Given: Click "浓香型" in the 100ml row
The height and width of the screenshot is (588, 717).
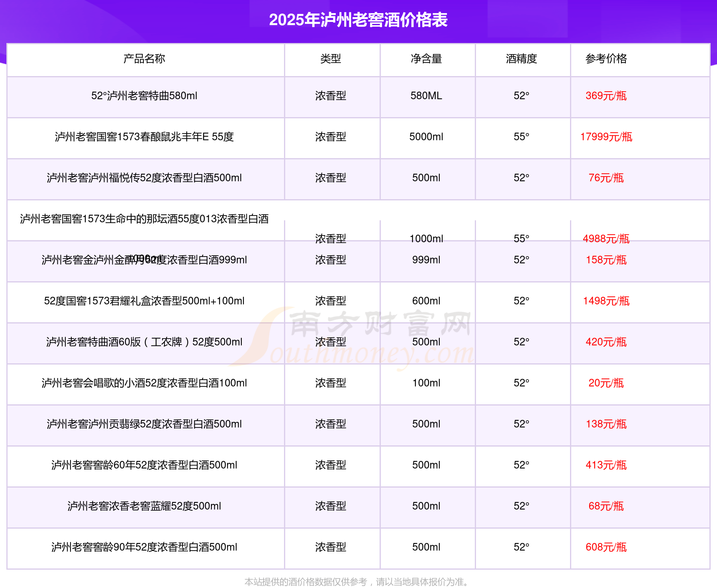Looking at the screenshot, I should (x=331, y=383).
